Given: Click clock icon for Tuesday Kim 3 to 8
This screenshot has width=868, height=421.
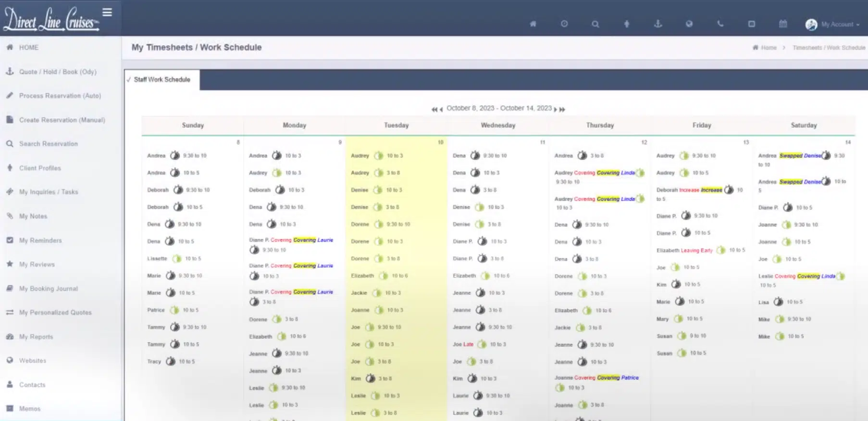Looking at the screenshot, I should pyautogui.click(x=371, y=379).
